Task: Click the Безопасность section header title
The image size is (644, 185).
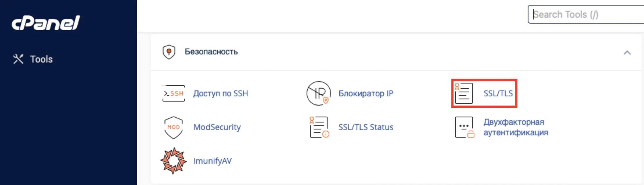Action: coord(211,52)
